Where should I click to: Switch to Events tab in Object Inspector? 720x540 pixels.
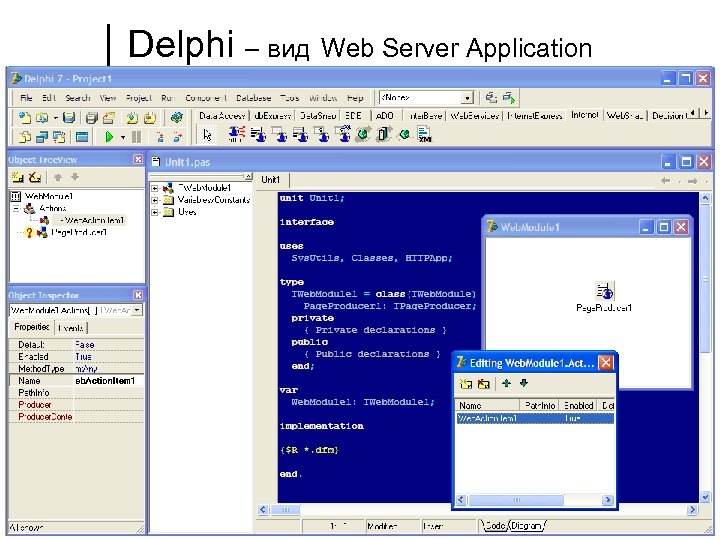71,328
